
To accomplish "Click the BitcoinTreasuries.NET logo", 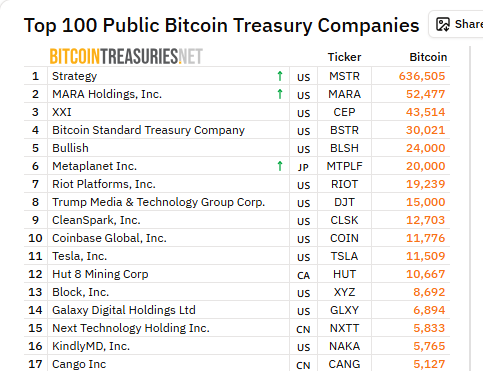I will (x=126, y=56).
